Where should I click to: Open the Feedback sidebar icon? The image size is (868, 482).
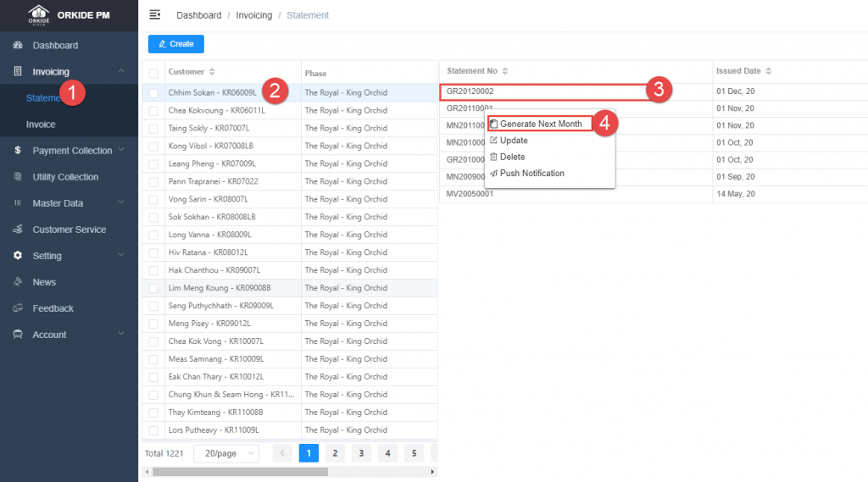(x=18, y=308)
